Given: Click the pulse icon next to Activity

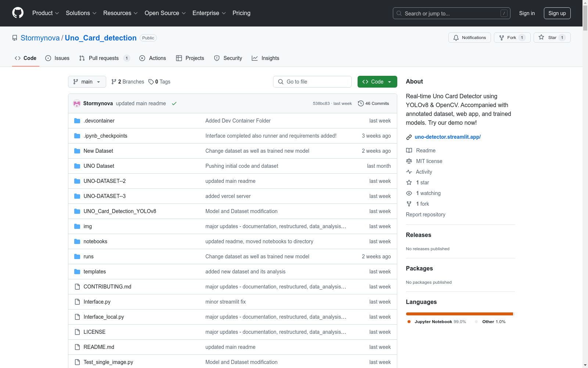Looking at the screenshot, I should pos(409,172).
